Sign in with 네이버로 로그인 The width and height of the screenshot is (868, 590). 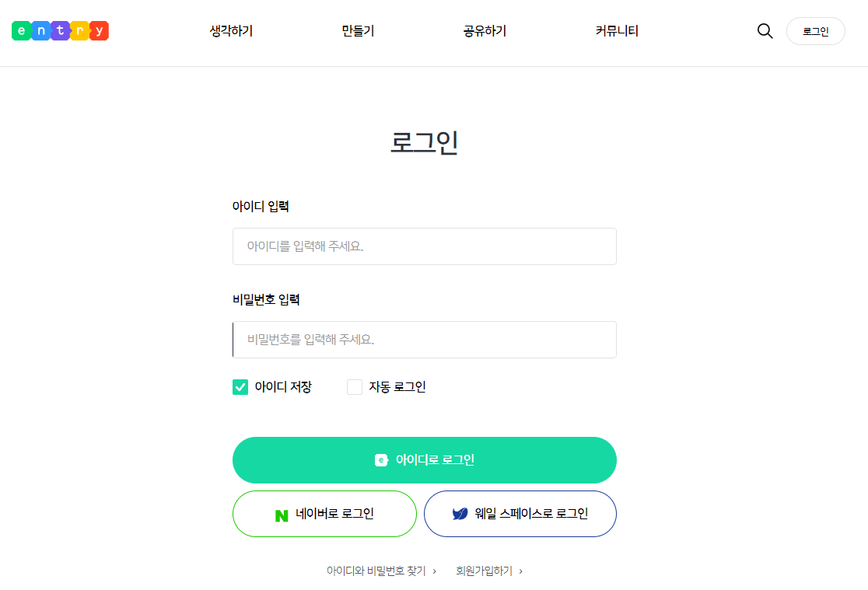tap(324, 514)
